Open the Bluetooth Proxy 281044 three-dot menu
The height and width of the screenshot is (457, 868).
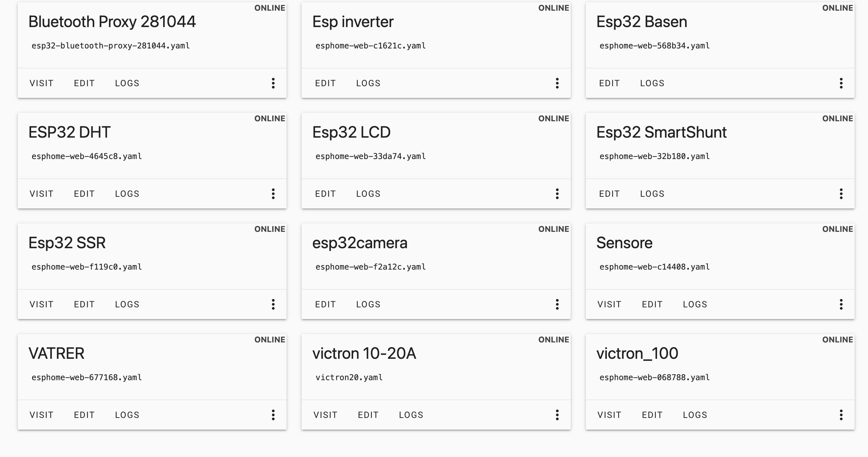coord(273,83)
